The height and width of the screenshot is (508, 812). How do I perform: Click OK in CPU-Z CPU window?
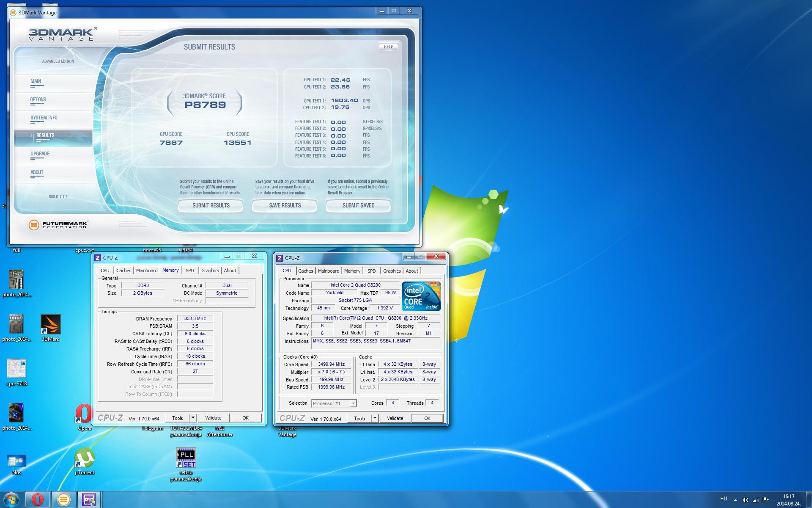coord(428,418)
